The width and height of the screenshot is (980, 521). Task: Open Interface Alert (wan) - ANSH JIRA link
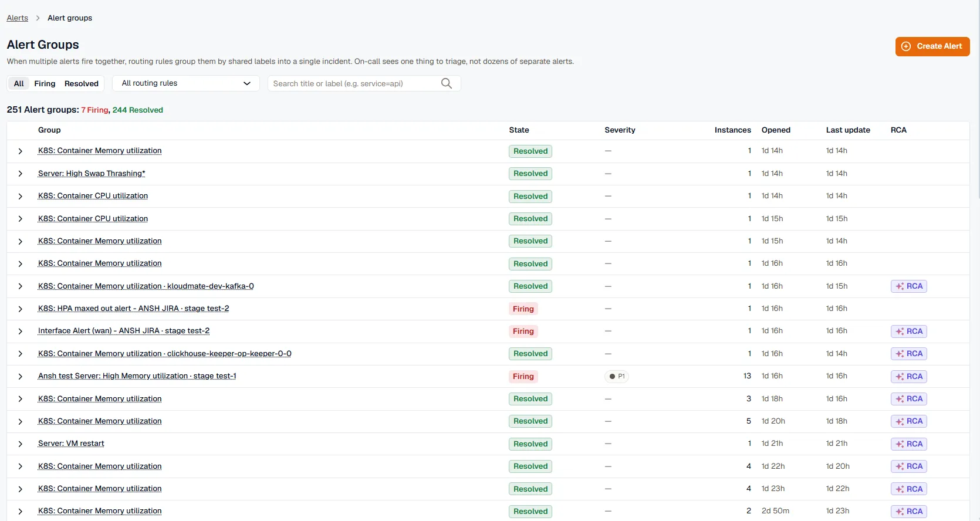point(124,331)
